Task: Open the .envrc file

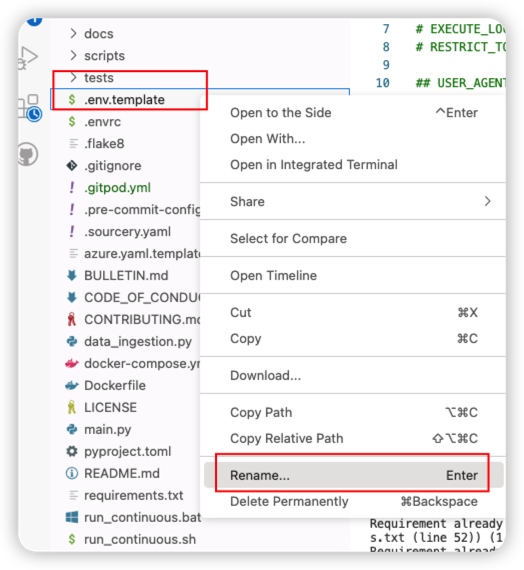Action: 103,122
